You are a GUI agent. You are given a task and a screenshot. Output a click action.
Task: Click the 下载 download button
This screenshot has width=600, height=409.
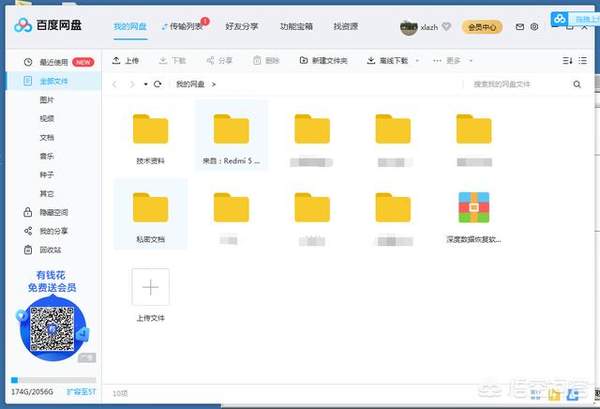click(x=172, y=60)
